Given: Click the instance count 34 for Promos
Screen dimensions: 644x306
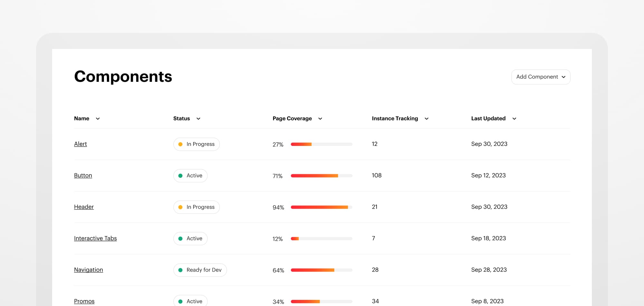Looking at the screenshot, I should point(375,301).
